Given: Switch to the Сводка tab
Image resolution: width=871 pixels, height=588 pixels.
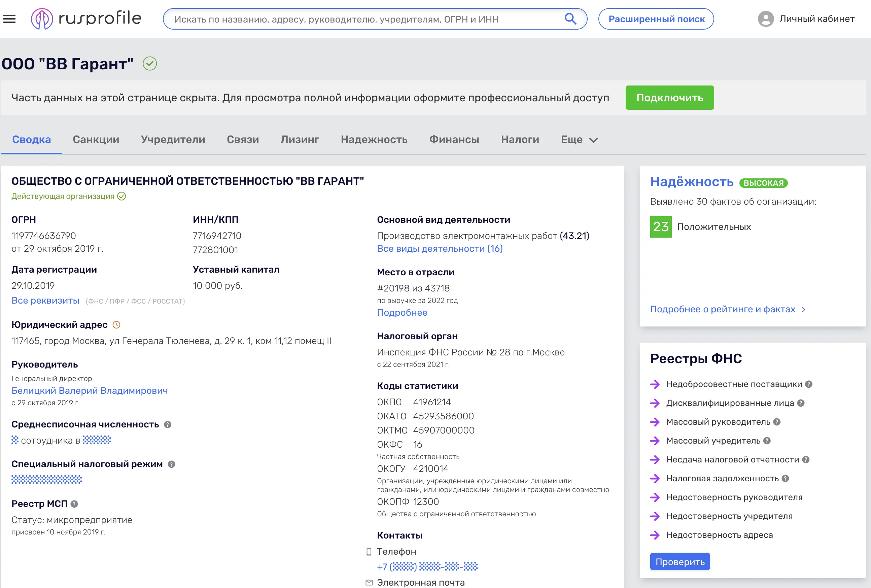Looking at the screenshot, I should click(32, 139).
